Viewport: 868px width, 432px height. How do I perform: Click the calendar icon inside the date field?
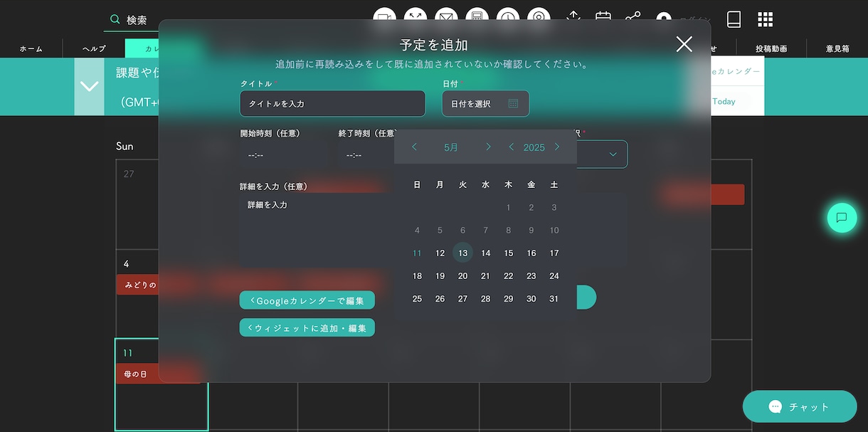[x=513, y=103]
